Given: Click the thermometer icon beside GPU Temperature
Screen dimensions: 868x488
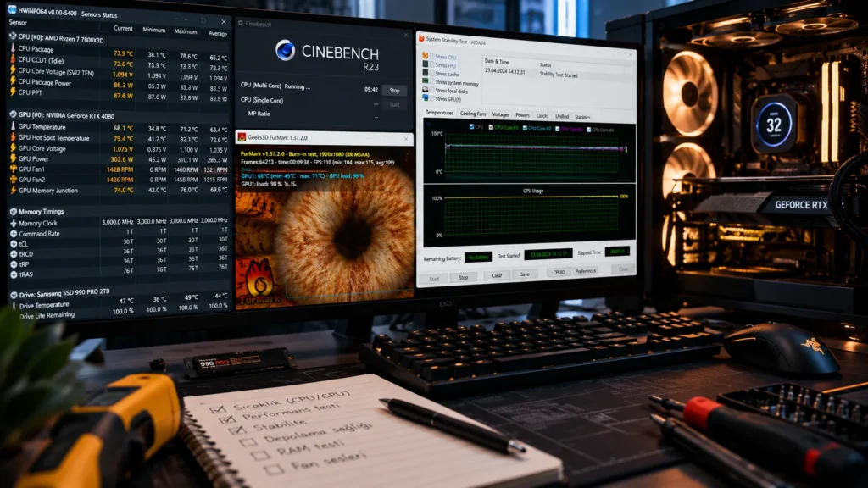Looking at the screenshot, I should pos(13,127).
